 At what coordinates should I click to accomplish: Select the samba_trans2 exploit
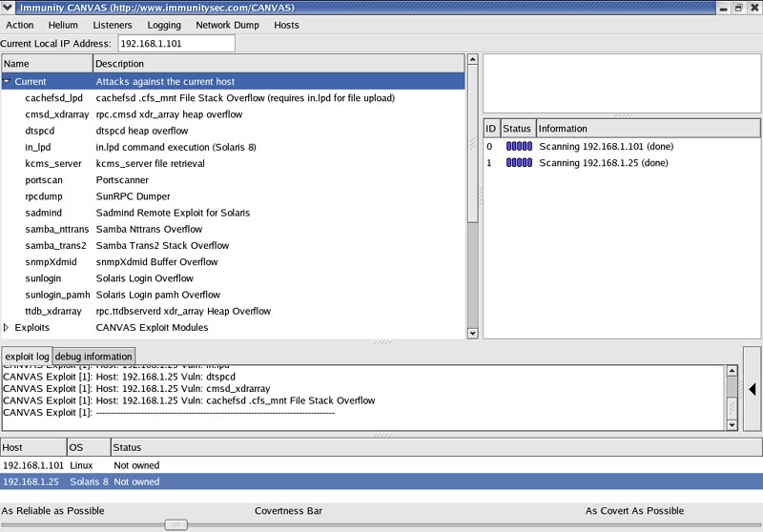point(233,246)
